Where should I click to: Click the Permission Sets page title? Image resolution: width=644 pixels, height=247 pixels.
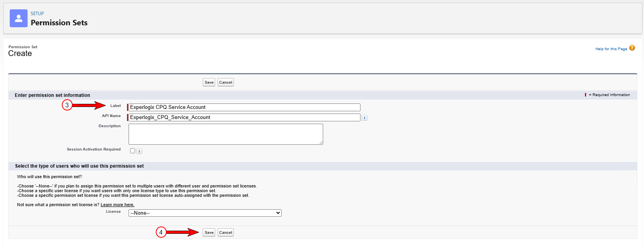click(x=59, y=23)
